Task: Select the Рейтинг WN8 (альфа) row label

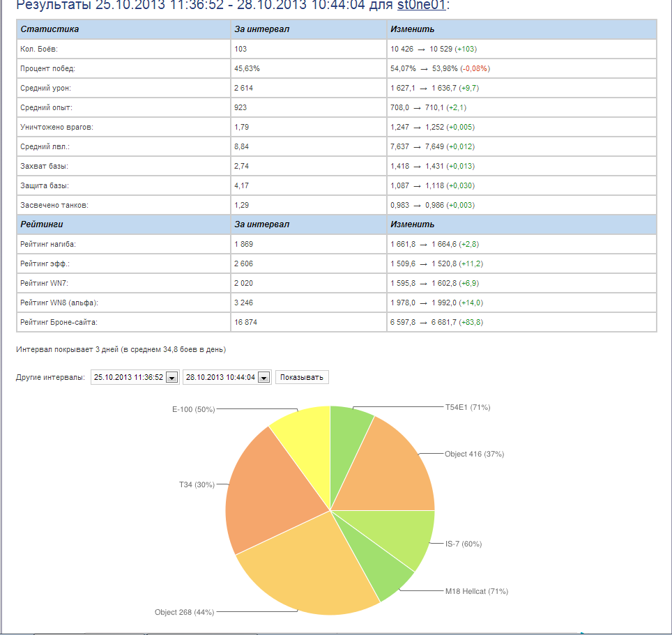Action: (x=59, y=303)
